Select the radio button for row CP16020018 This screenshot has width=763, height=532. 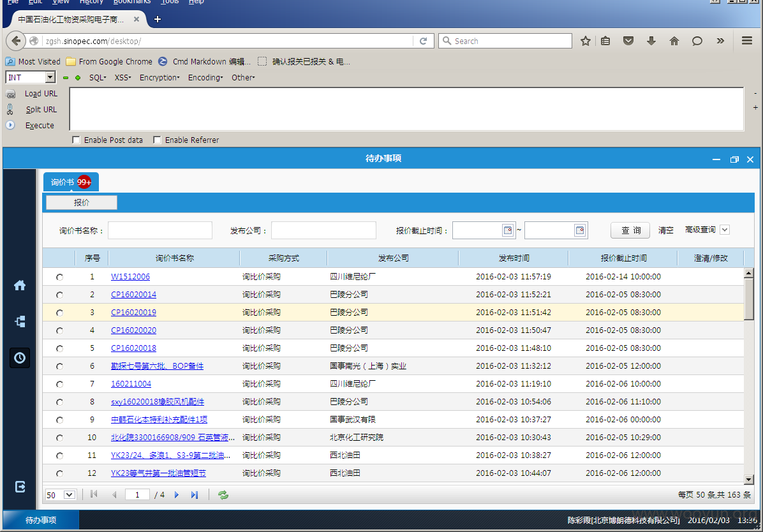pos(59,348)
